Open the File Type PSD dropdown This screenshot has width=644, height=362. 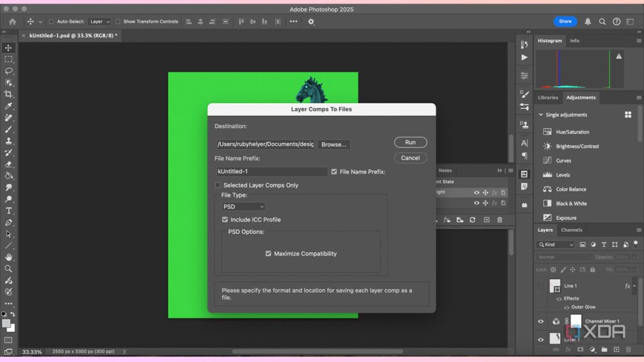tap(243, 206)
